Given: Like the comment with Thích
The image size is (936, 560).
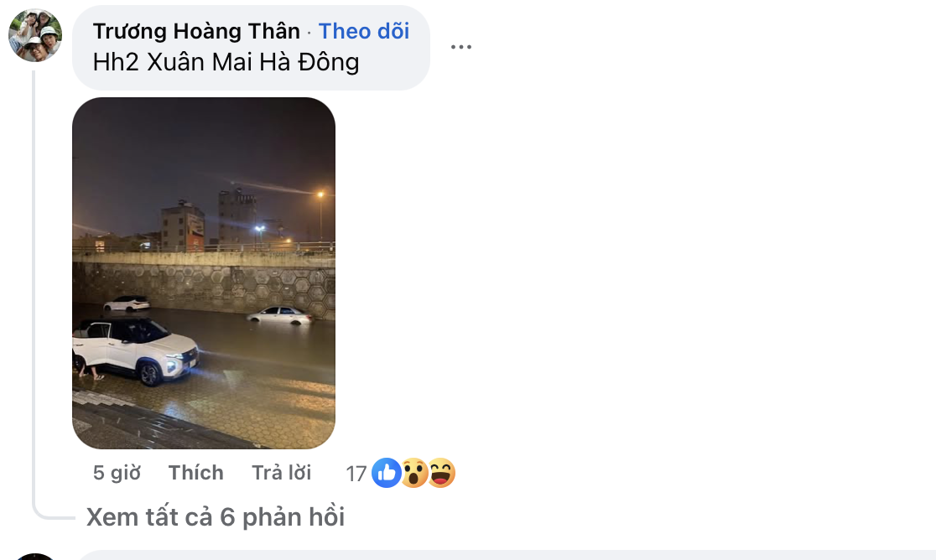Looking at the screenshot, I should (195, 472).
